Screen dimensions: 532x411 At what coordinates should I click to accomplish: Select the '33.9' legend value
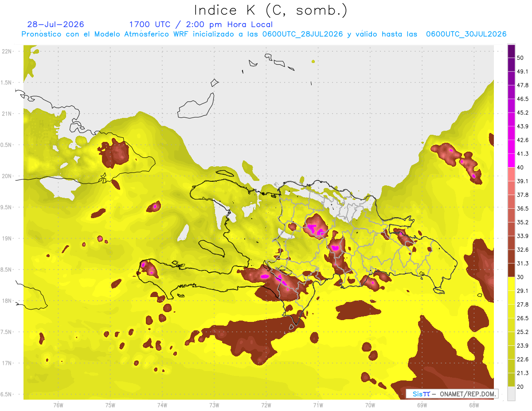pos(523,236)
